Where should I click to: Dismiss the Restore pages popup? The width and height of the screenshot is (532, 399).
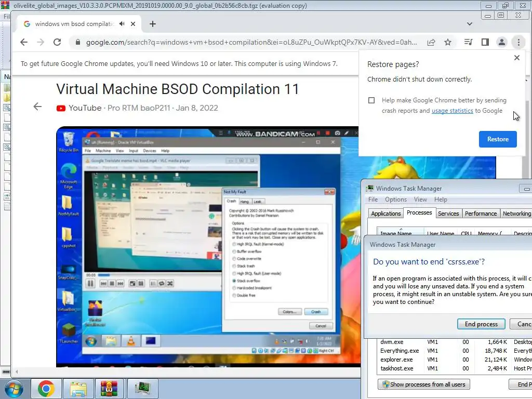click(517, 58)
